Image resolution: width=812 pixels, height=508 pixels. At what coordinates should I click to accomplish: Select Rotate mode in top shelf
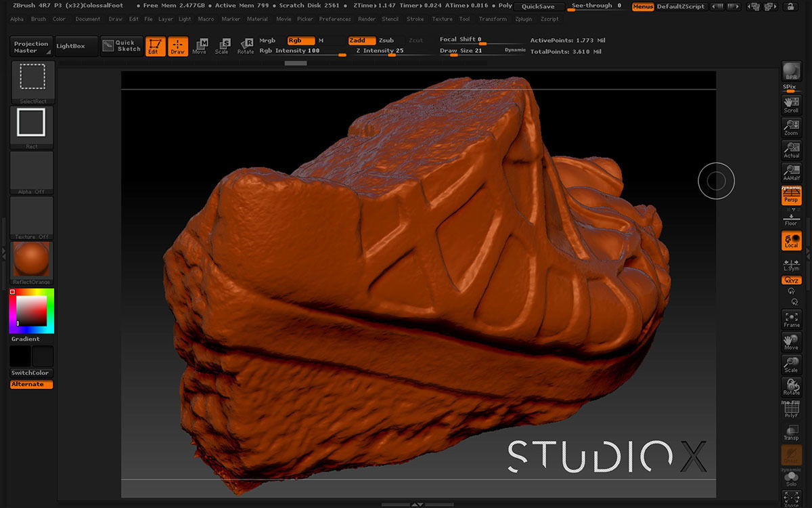(x=246, y=46)
